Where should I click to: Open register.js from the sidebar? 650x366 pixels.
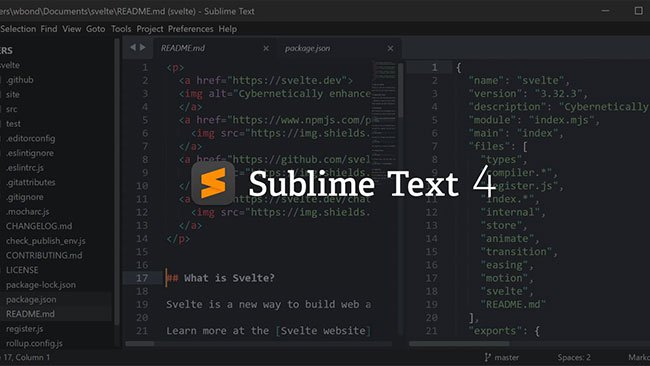tap(24, 329)
